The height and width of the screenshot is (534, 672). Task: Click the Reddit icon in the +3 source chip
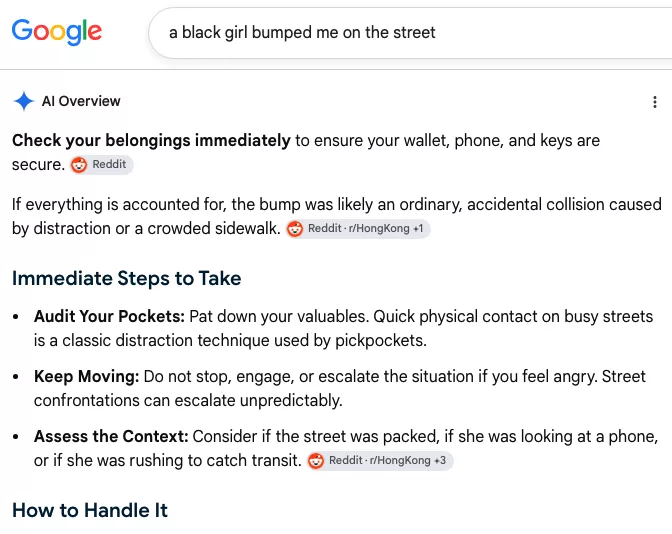click(316, 461)
